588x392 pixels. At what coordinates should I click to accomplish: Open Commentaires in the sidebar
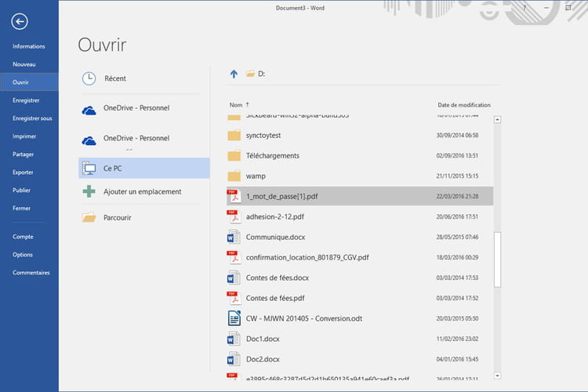[x=31, y=273]
